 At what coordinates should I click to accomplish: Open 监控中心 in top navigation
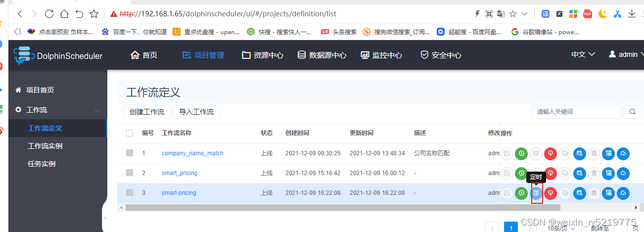coord(381,55)
